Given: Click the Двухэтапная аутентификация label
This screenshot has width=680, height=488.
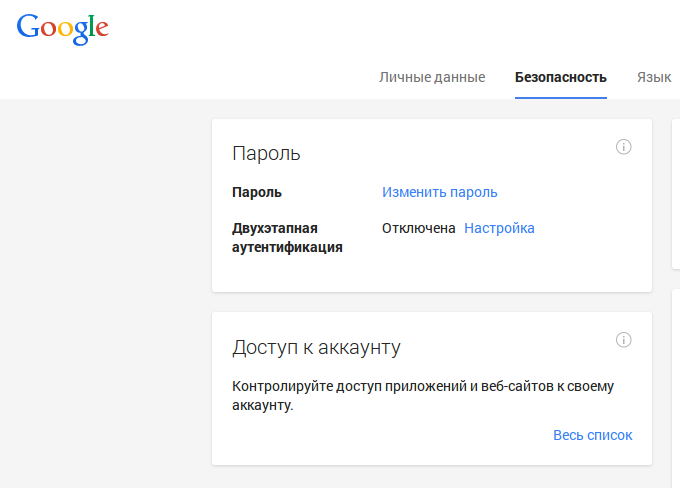Looking at the screenshot, I should (287, 238).
